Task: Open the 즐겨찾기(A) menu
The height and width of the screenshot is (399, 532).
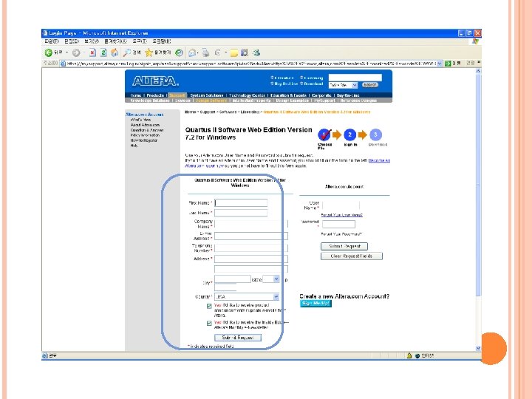Action: pyautogui.click(x=115, y=41)
